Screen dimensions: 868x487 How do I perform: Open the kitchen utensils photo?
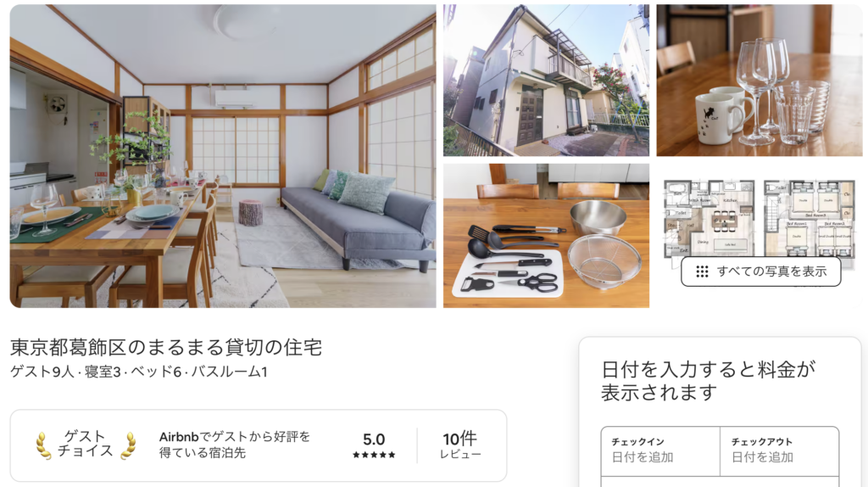coord(546,236)
